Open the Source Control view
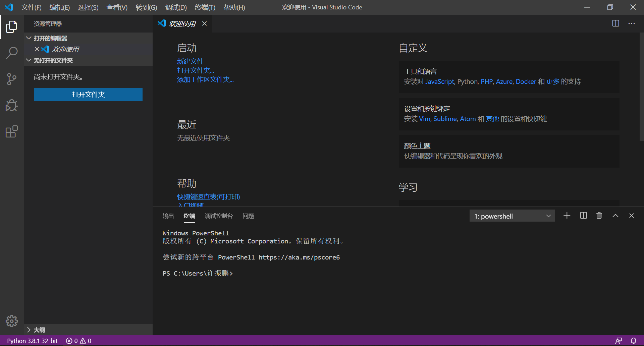The width and height of the screenshot is (644, 346). coord(12,79)
